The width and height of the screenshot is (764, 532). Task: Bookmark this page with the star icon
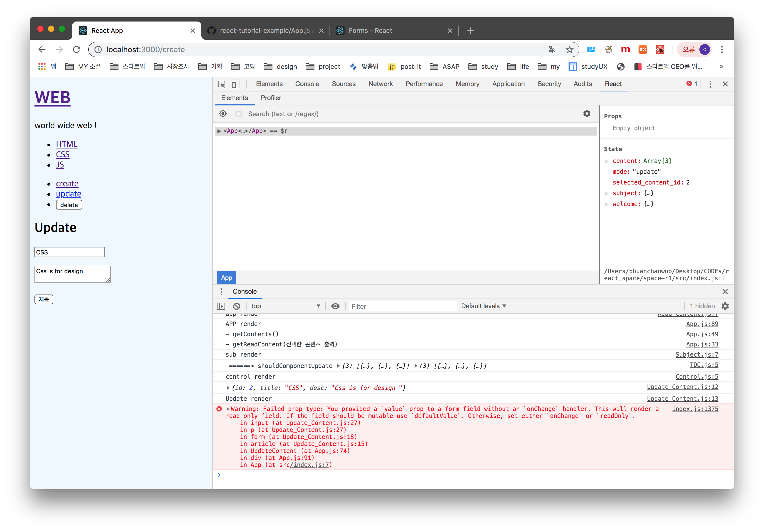pos(569,49)
